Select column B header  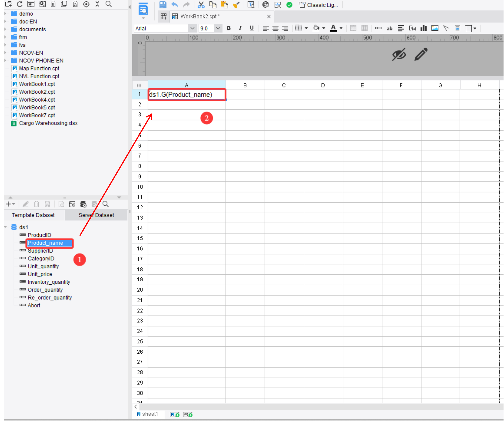pos(245,85)
